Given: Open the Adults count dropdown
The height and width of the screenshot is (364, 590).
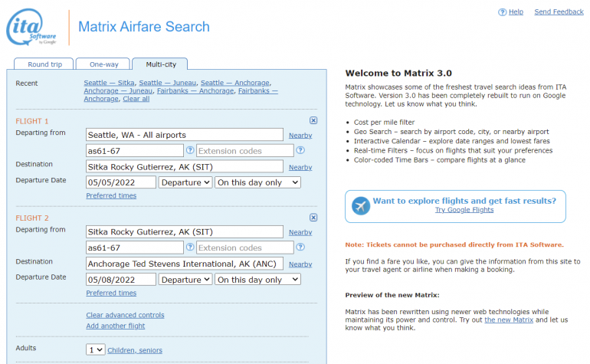Looking at the screenshot, I should [x=95, y=349].
